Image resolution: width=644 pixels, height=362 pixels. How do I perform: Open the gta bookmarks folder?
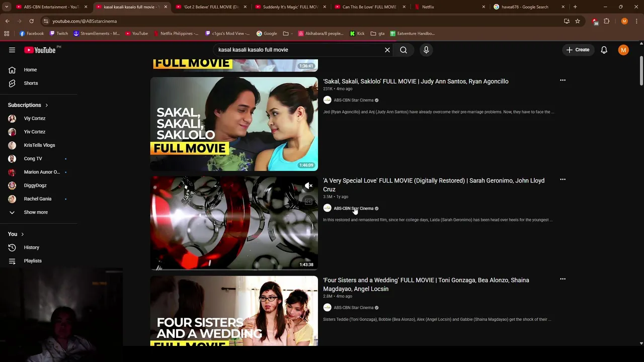click(377, 34)
